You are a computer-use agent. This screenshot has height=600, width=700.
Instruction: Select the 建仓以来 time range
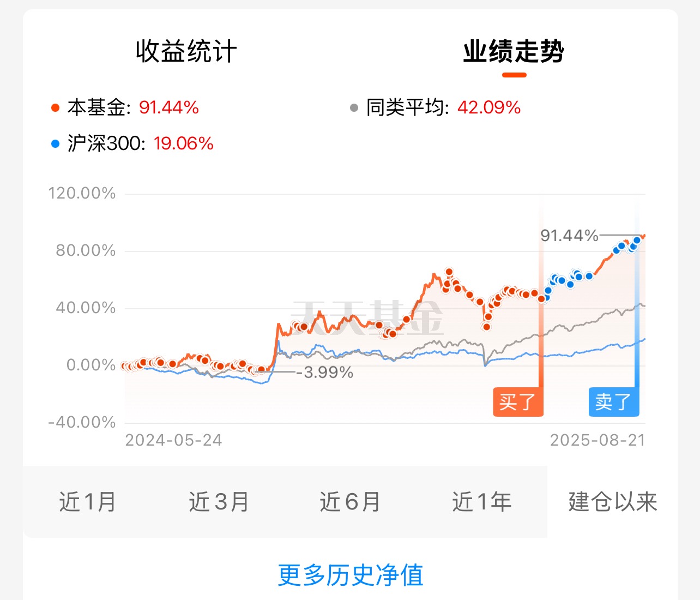tap(613, 502)
